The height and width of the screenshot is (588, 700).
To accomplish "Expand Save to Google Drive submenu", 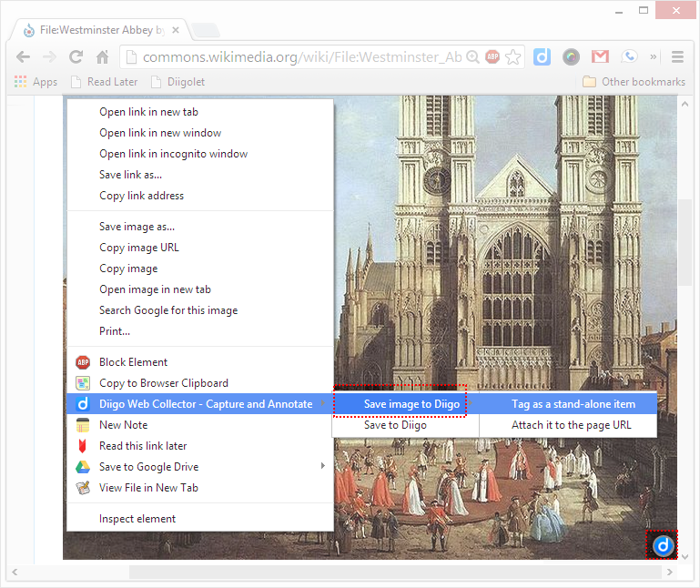I will [200, 468].
